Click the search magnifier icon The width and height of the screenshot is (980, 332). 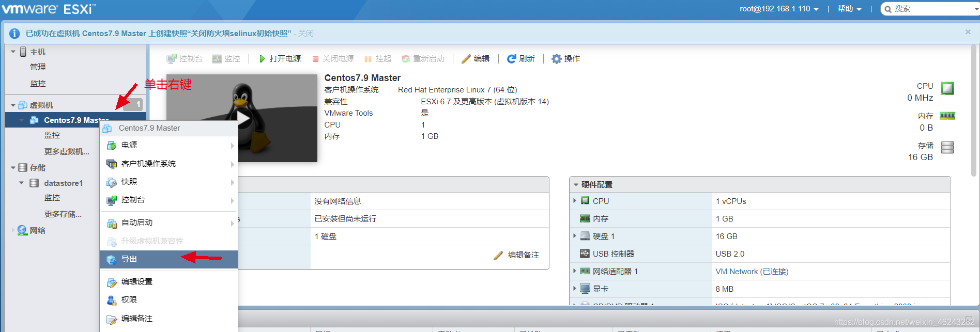point(888,9)
